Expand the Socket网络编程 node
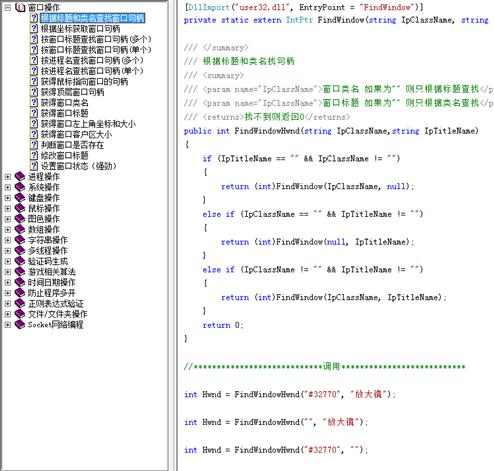 tap(8, 325)
